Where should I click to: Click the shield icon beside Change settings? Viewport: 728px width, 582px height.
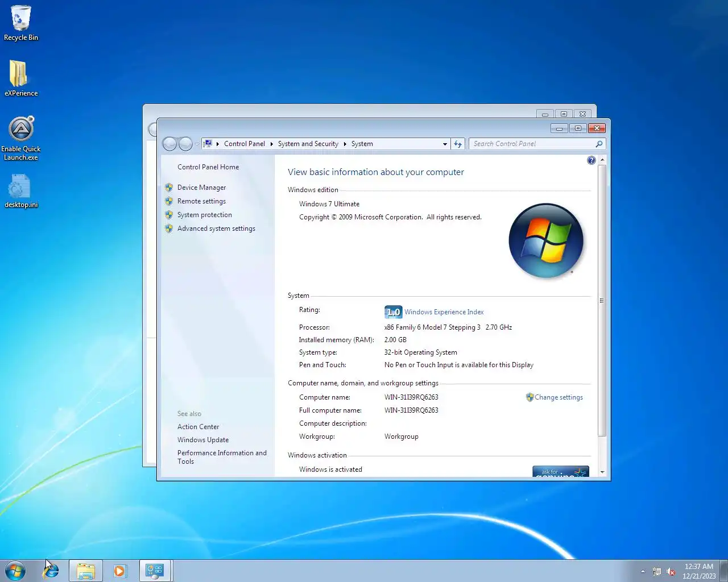click(x=530, y=397)
